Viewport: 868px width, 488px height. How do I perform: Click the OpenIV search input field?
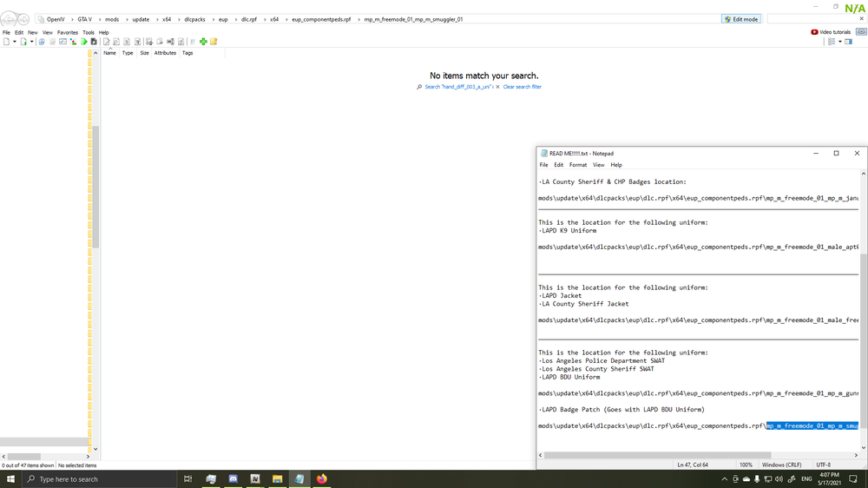(812, 19)
